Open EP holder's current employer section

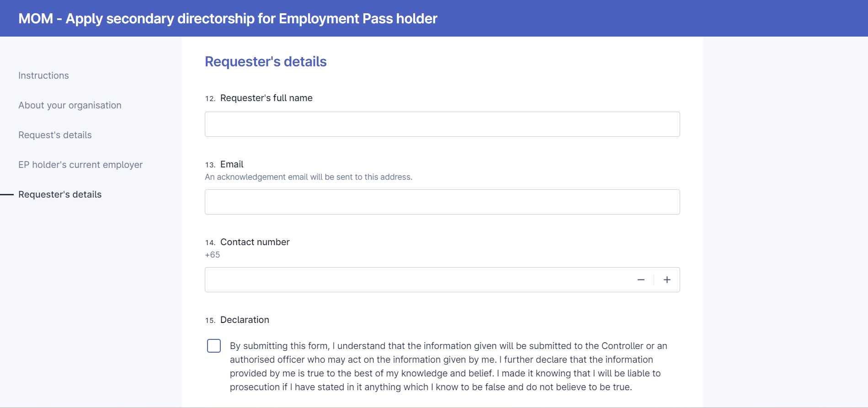coord(80,165)
